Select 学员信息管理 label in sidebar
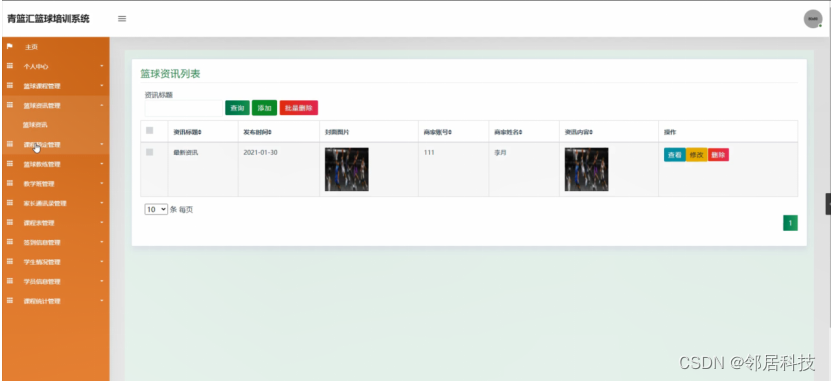This screenshot has width=831, height=381. click(x=42, y=282)
